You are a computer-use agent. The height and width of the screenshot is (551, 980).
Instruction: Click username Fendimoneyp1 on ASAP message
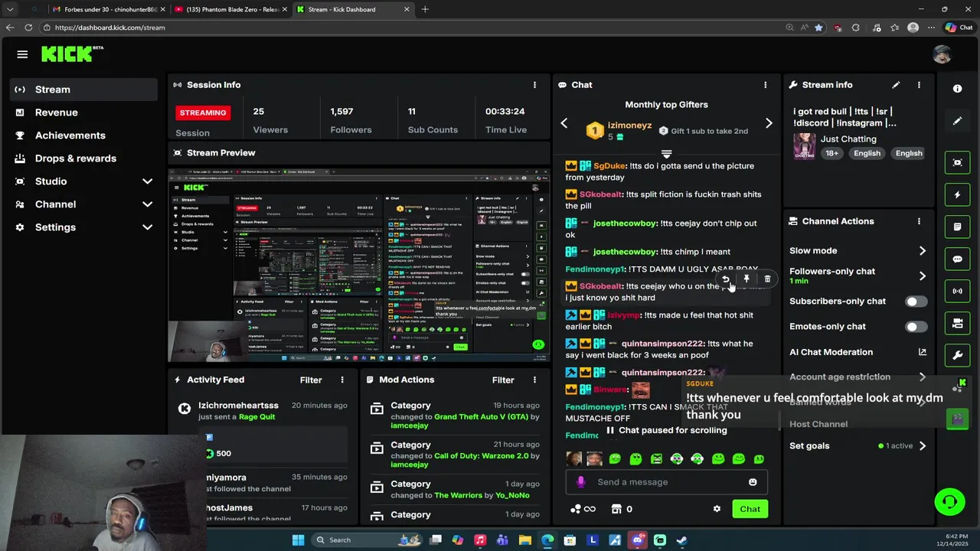(x=595, y=269)
